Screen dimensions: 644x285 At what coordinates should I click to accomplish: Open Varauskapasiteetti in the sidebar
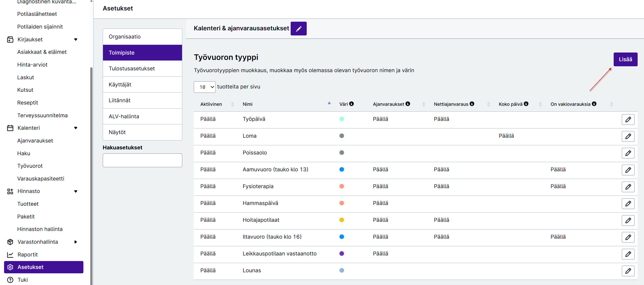click(x=41, y=179)
